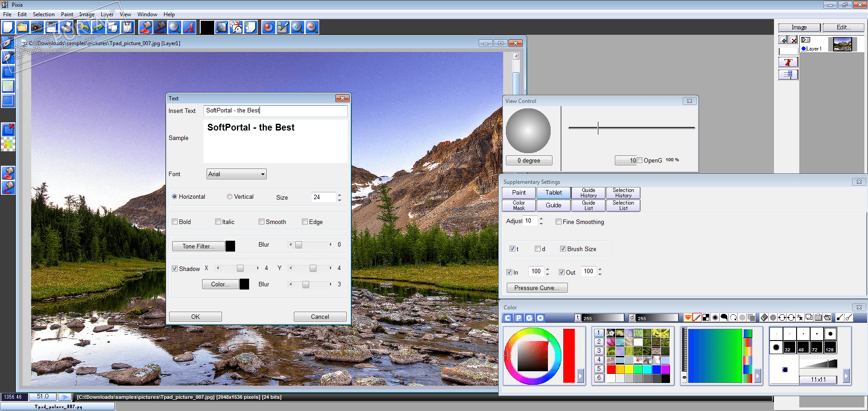Click the zoom out magnifier icon
The image size is (868, 411).
coord(311,28)
